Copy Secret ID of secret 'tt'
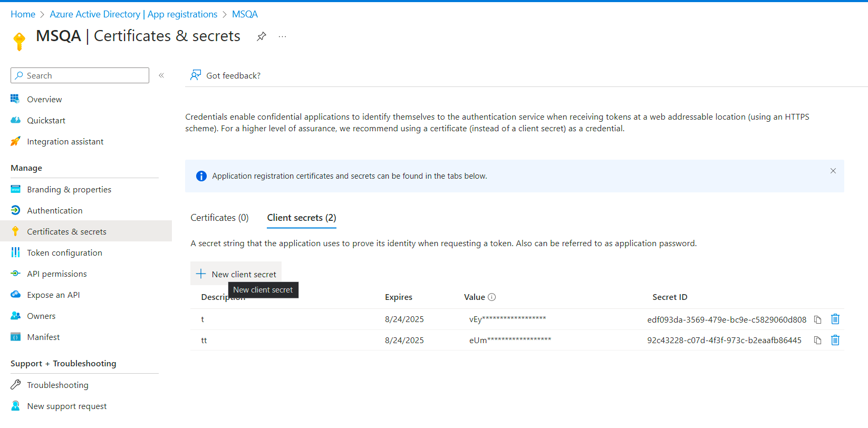Image resolution: width=868 pixels, height=428 pixels. [818, 341]
